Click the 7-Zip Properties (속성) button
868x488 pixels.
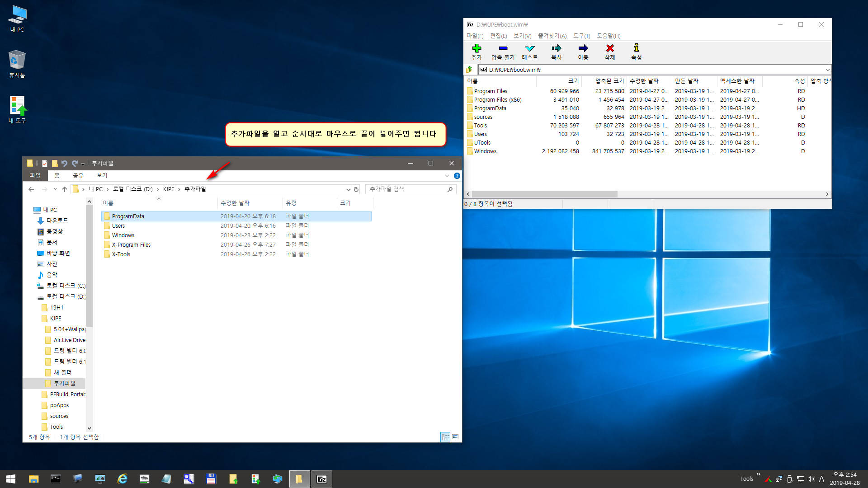(636, 52)
